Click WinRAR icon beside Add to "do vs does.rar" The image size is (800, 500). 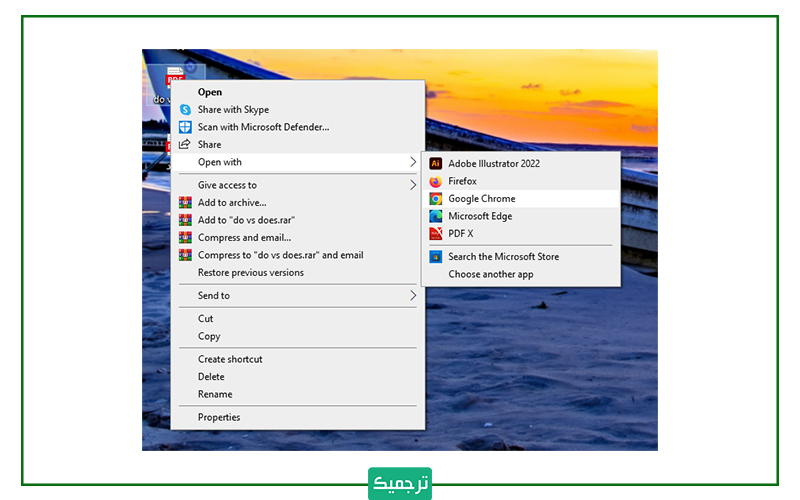pyautogui.click(x=185, y=220)
